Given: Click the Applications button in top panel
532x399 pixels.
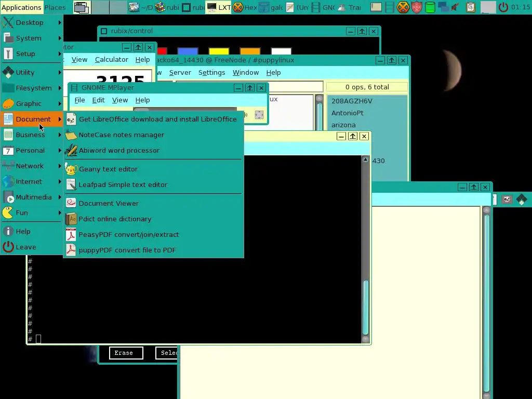Looking at the screenshot, I should pyautogui.click(x=21, y=7).
